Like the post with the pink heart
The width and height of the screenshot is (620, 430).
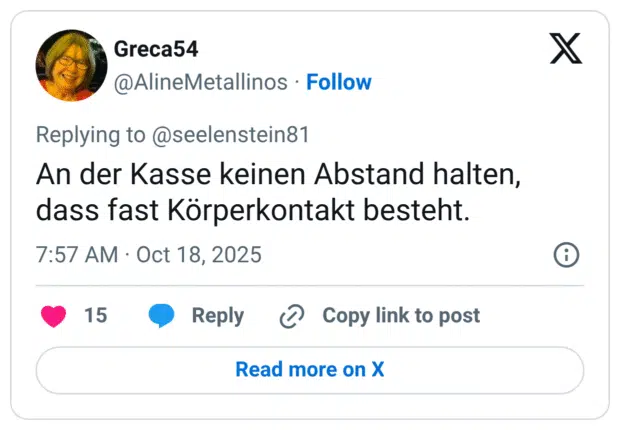[53, 316]
